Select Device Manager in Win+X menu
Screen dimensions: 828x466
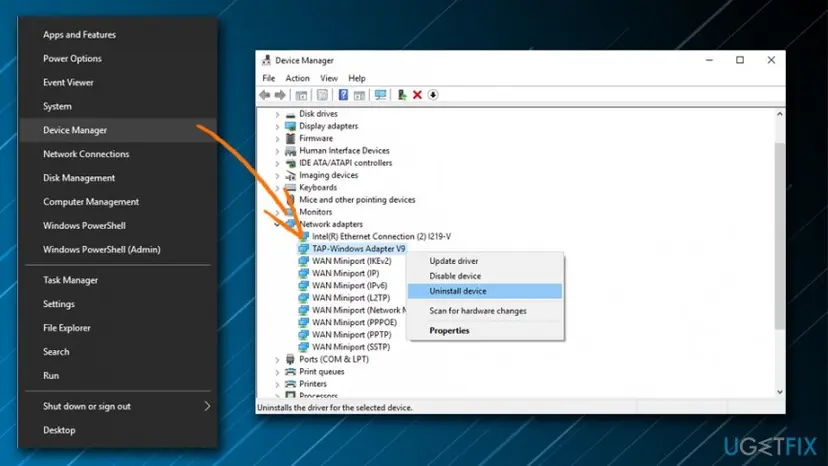[118, 130]
